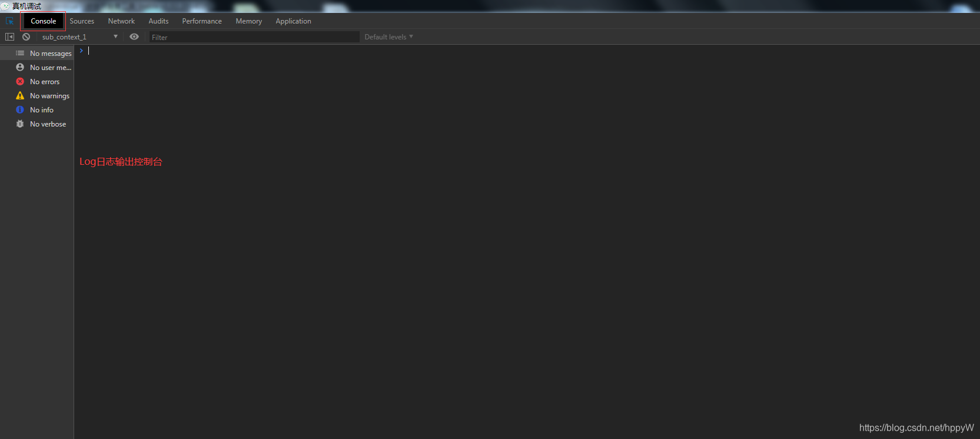Screen dimensions: 980x439
Task: Open the Application tab
Action: point(293,21)
